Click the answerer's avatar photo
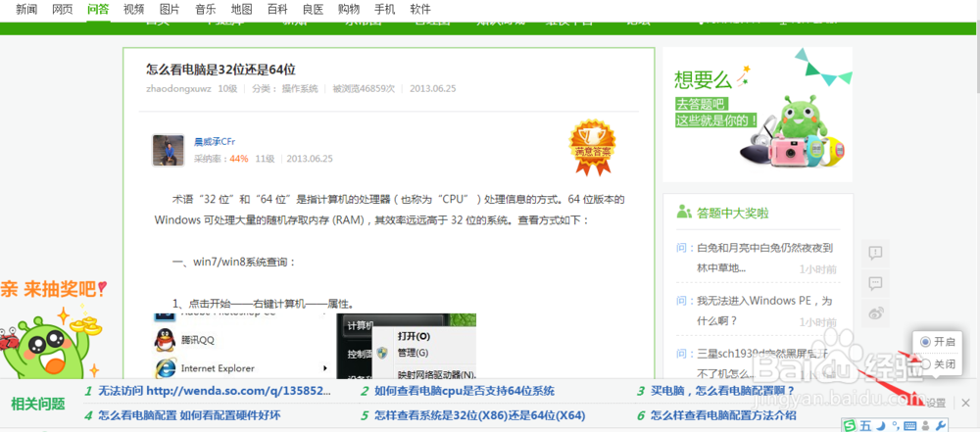 [x=169, y=150]
